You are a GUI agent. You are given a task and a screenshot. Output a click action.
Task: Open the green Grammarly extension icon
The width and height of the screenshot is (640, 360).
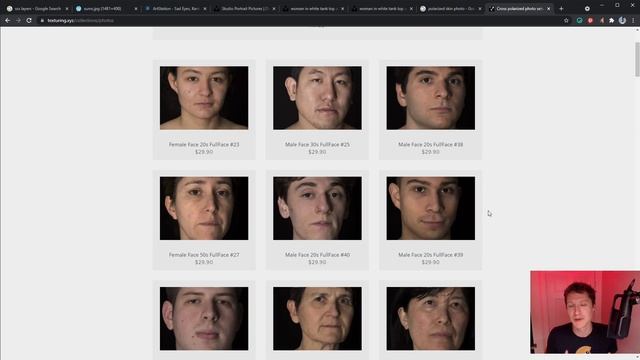(x=579, y=20)
